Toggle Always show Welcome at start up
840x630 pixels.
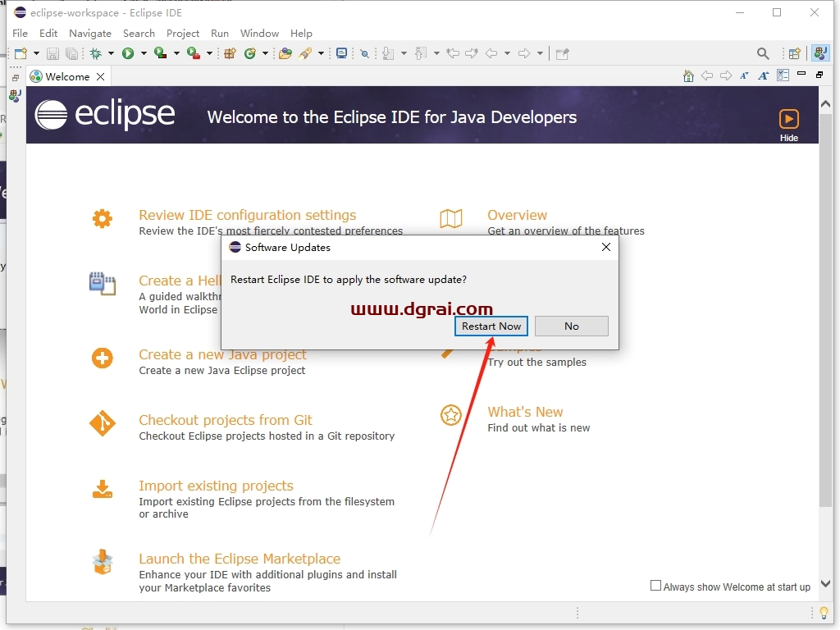pos(655,586)
